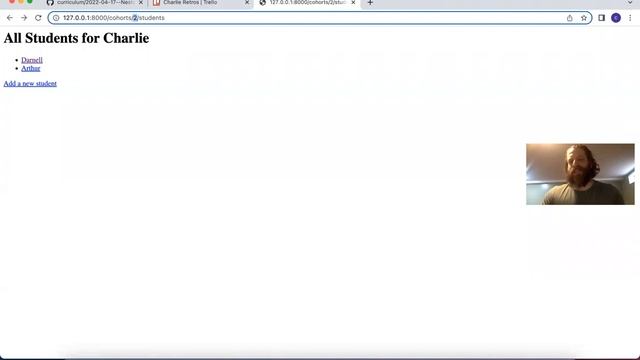This screenshot has width=640, height=360.
Task: Open the Arthur student link
Action: tap(31, 69)
